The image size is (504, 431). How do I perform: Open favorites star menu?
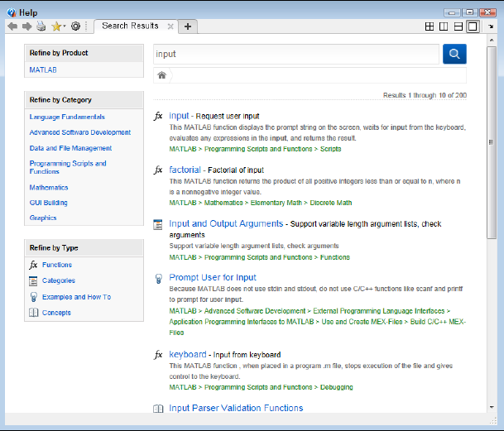click(x=58, y=26)
